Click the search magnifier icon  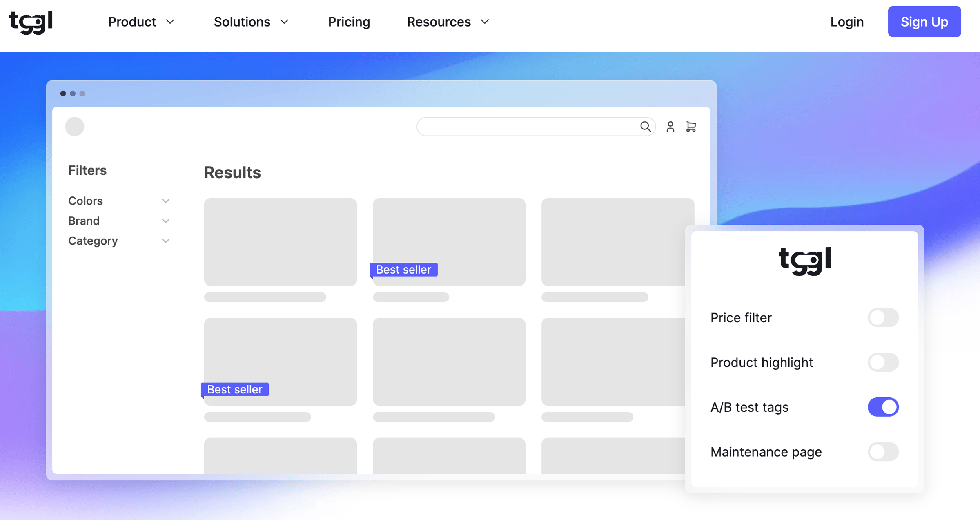(645, 127)
